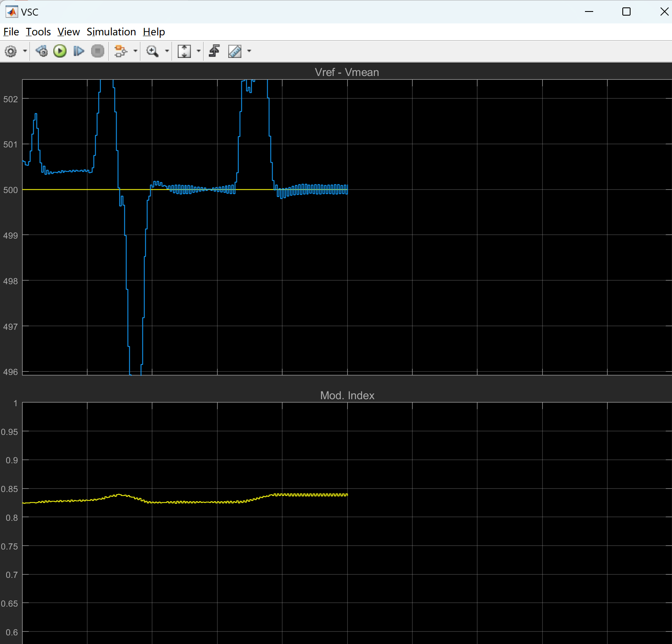Click the 496 y-axis tick label
This screenshot has height=644, width=672.
(11, 372)
